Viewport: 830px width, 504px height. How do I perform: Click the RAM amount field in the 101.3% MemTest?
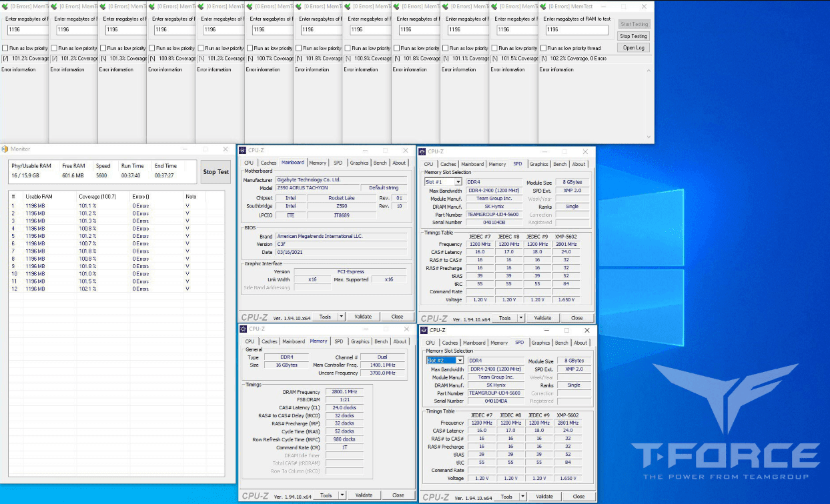click(x=125, y=30)
